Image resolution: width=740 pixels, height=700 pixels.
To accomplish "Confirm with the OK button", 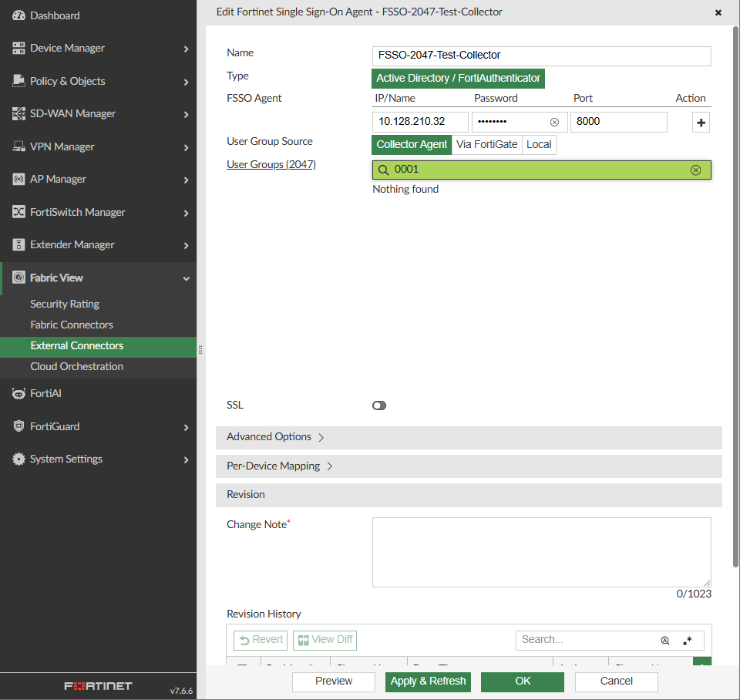I will pyautogui.click(x=523, y=681).
